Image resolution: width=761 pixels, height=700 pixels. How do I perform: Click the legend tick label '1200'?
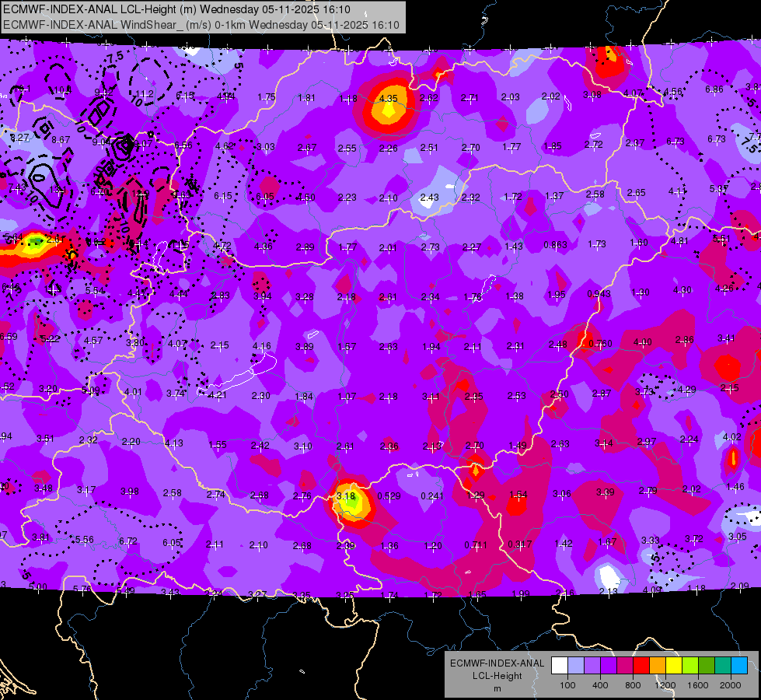click(x=665, y=685)
